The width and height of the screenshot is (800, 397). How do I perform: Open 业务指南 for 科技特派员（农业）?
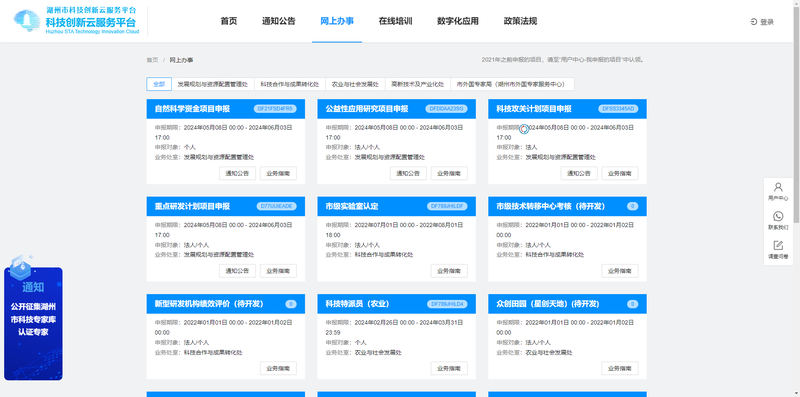tap(449, 368)
